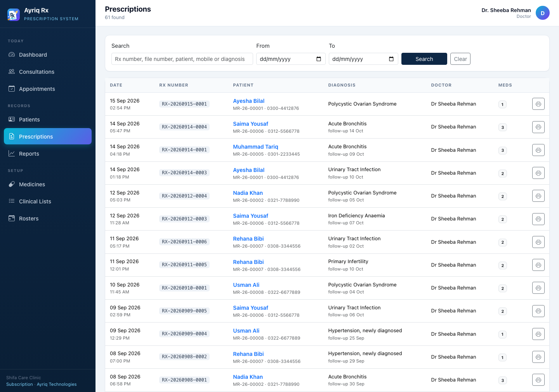Open Saima Yousaf in the RX-20260914-0004 row
Screen dimensions: 559x392
250,124
